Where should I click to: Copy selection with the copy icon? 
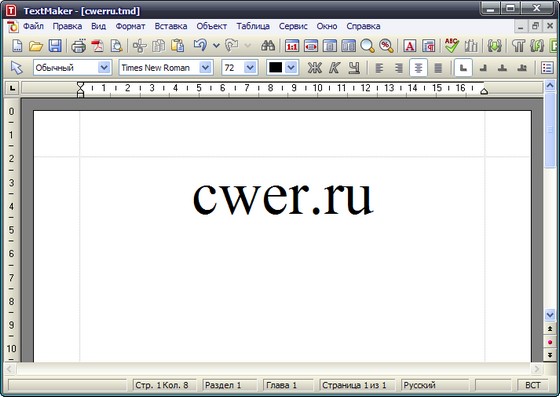[x=158, y=46]
